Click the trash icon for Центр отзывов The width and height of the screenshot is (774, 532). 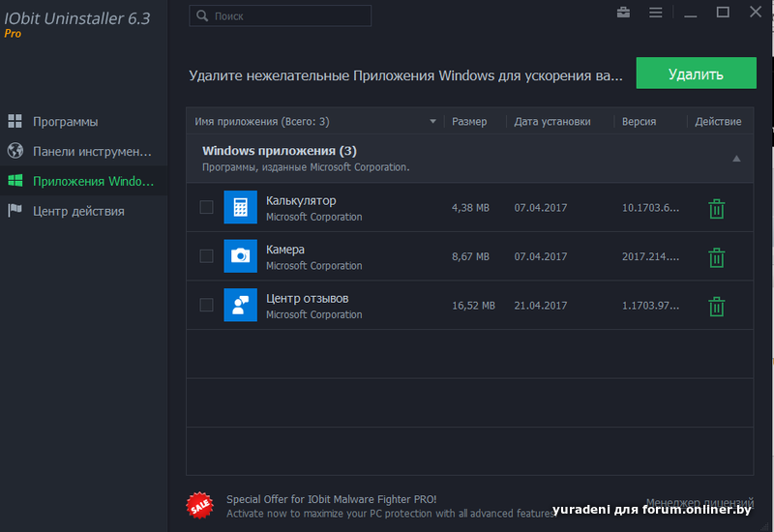pos(716,307)
